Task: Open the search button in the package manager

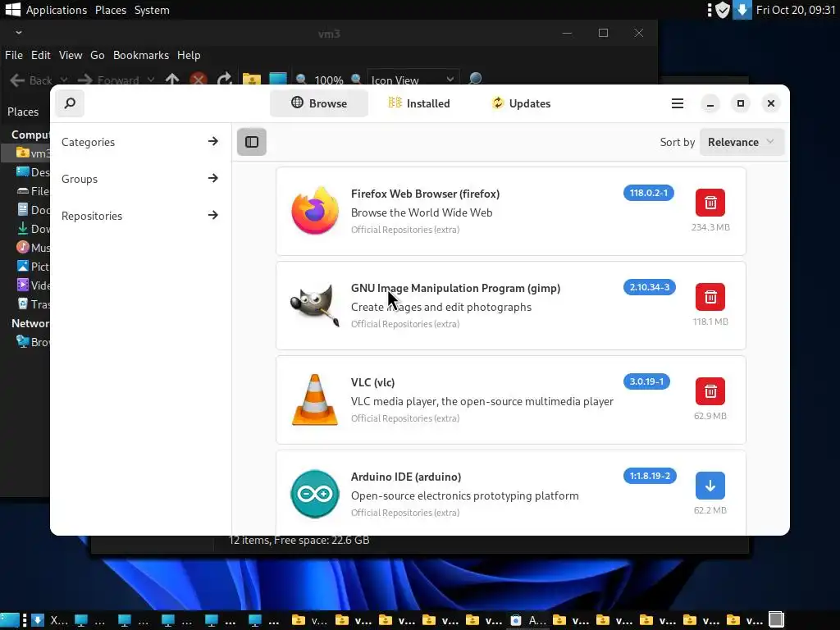Action: tap(70, 103)
